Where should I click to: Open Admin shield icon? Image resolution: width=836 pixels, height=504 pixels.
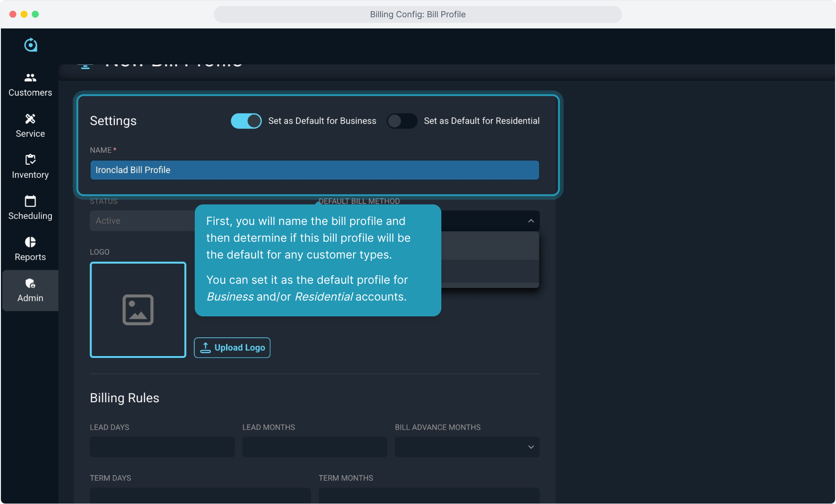click(x=30, y=283)
